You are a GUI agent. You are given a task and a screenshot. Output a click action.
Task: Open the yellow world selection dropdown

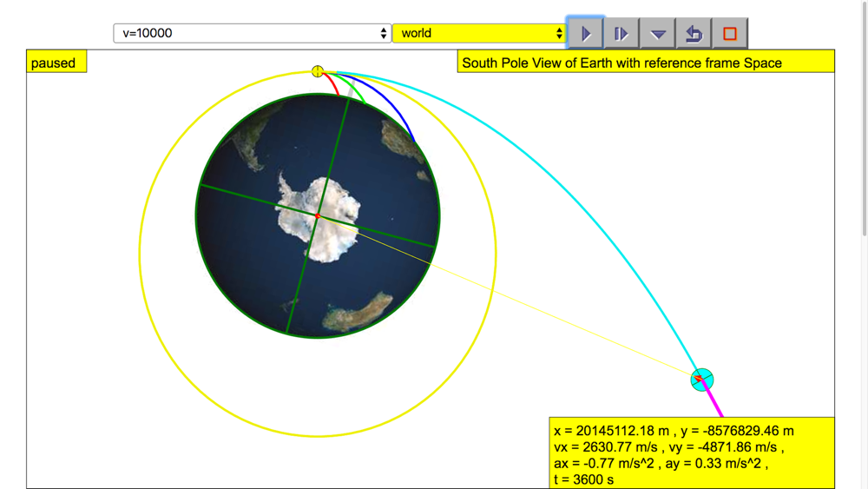(x=479, y=33)
